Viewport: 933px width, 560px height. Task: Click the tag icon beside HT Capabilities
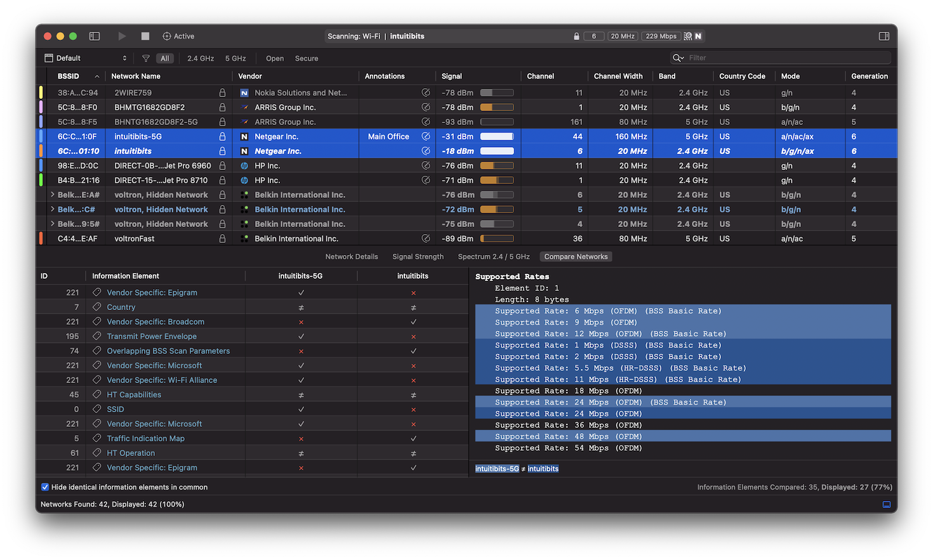pos(97,394)
